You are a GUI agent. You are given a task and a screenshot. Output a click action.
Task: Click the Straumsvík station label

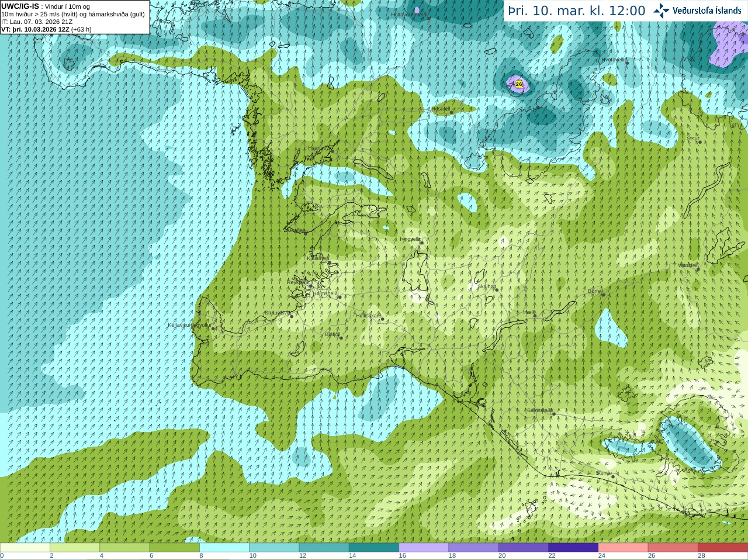tap(277, 313)
